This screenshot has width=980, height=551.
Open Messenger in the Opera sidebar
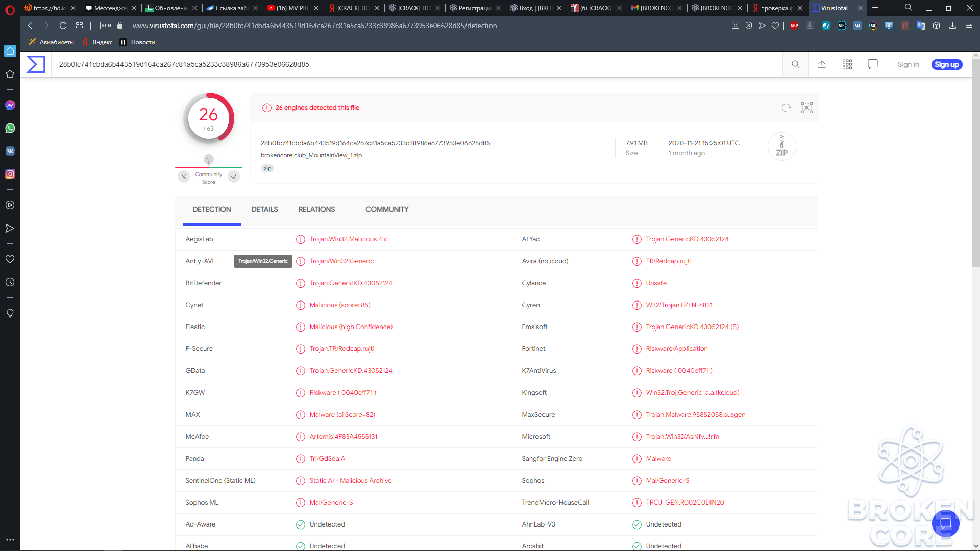pos(10,105)
